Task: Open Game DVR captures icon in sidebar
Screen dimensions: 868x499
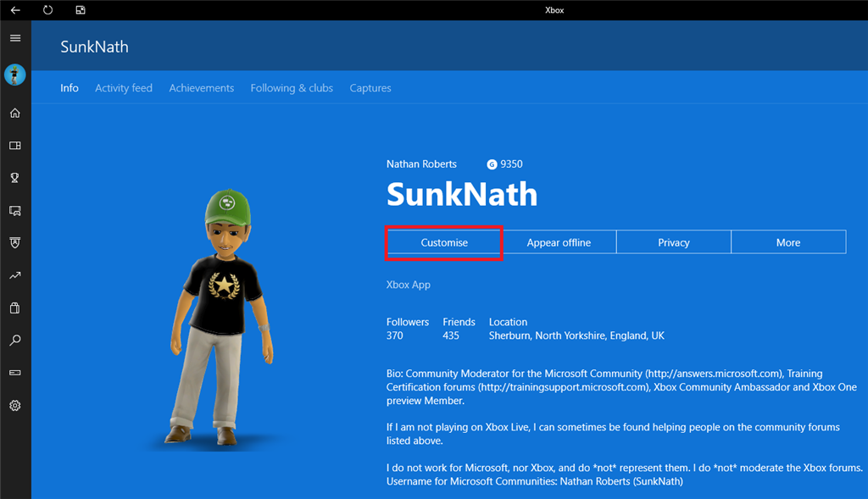Action: point(15,211)
